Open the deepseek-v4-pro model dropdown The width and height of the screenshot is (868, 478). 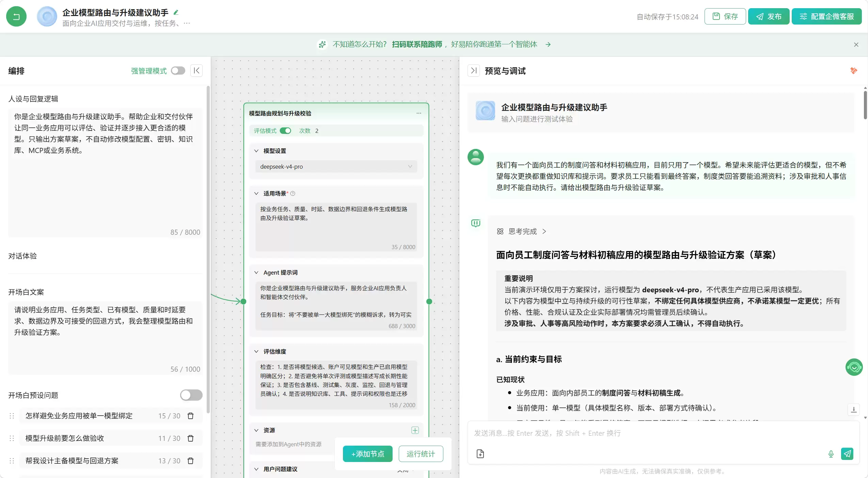[x=336, y=166]
